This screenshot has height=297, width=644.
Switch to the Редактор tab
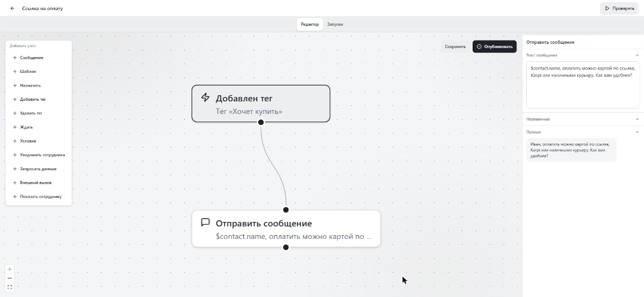pos(310,24)
